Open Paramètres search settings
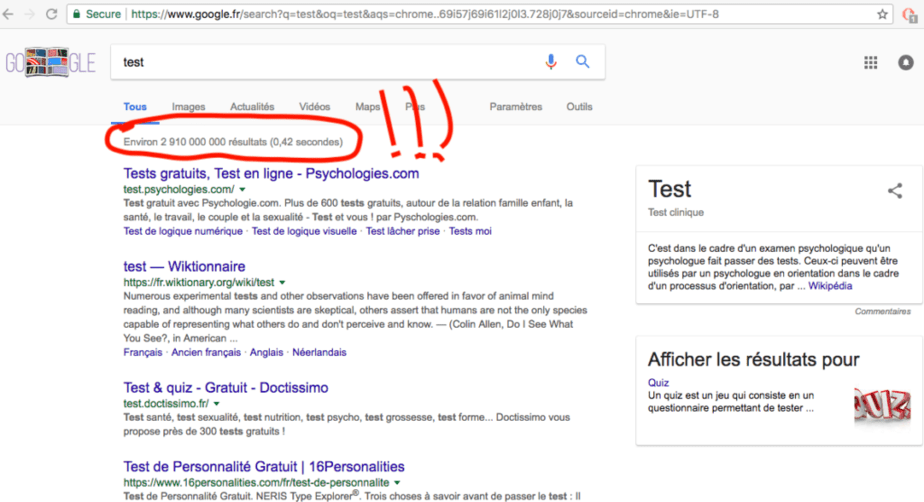The width and height of the screenshot is (924, 502). [515, 107]
